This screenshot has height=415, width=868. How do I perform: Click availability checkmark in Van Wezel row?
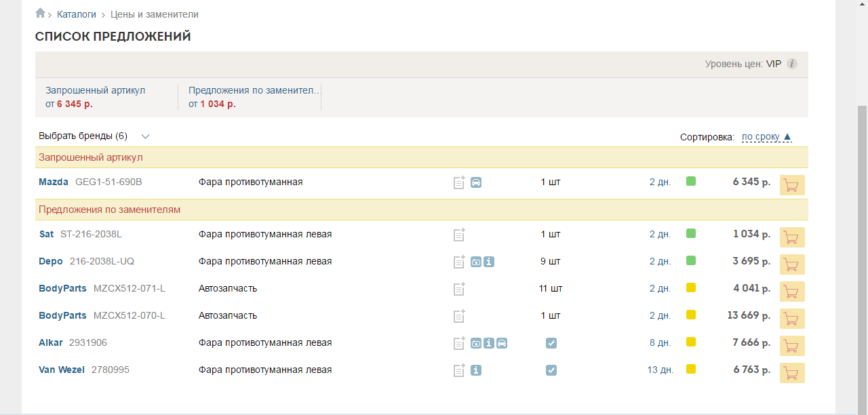pyautogui.click(x=551, y=370)
